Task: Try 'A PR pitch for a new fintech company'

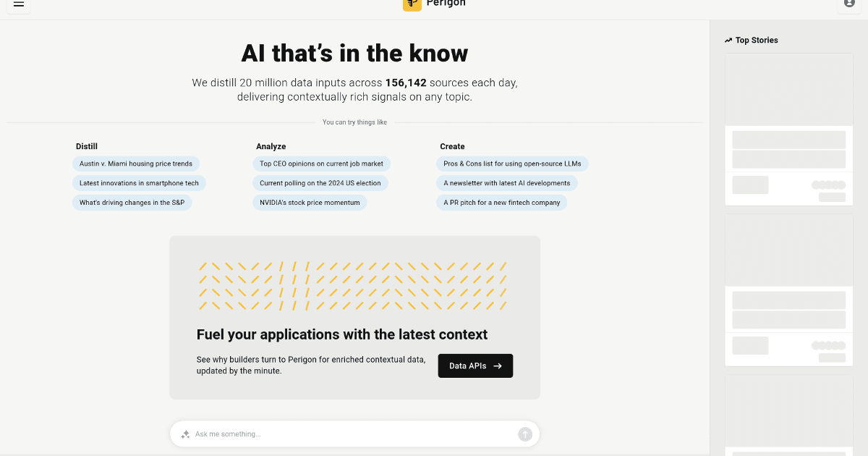Action: pos(501,203)
